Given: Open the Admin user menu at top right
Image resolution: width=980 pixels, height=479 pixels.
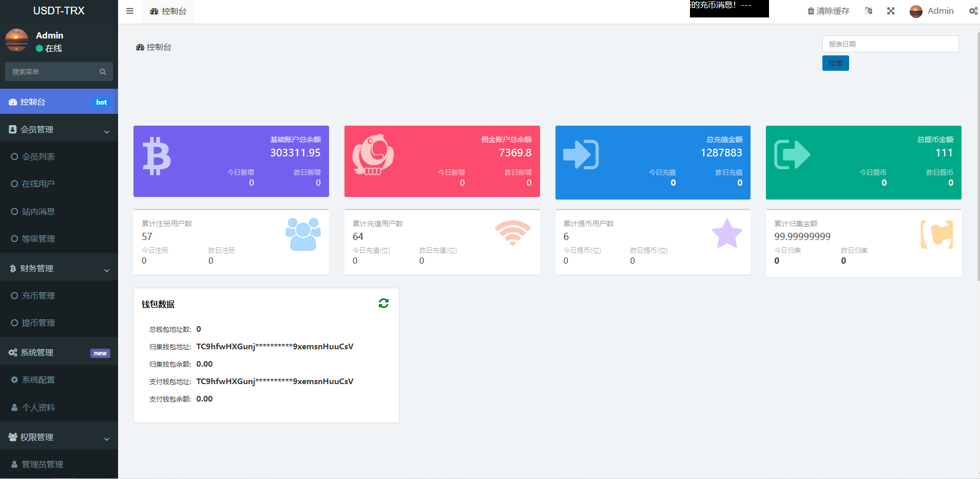Looking at the screenshot, I should (x=932, y=11).
